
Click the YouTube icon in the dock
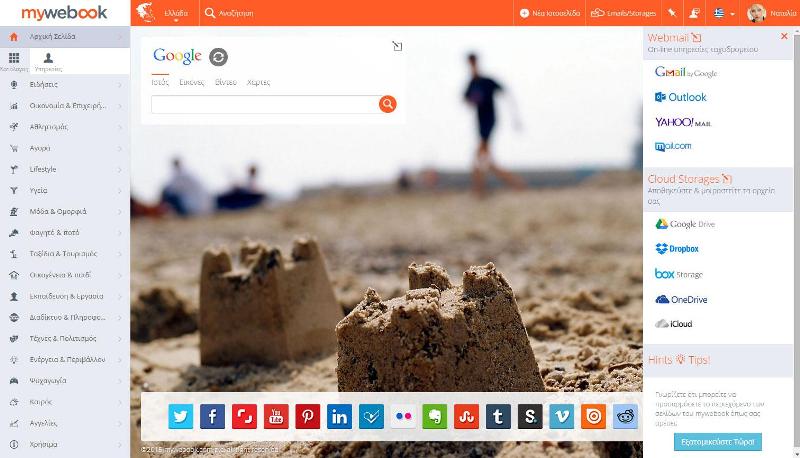pos(275,416)
